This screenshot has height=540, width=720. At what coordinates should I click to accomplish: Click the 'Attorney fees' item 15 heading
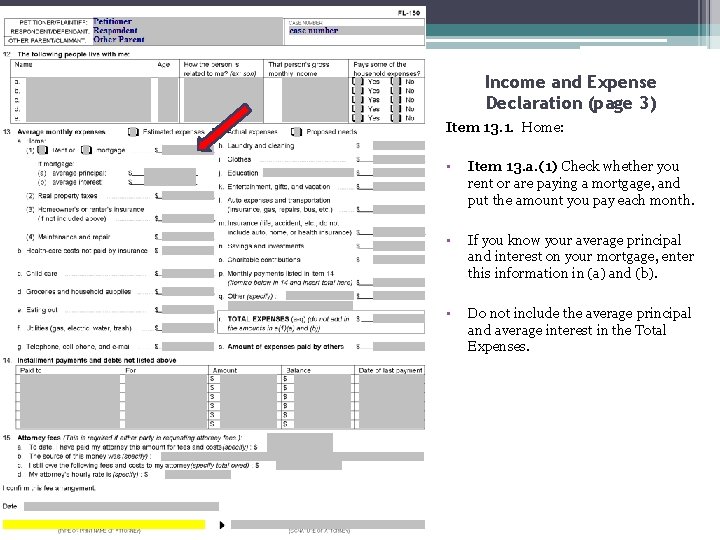pyautogui.click(x=39, y=438)
